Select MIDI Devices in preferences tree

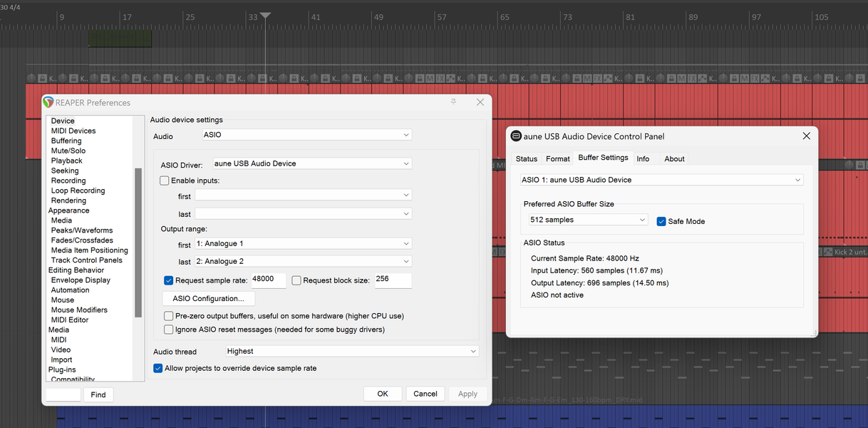click(73, 131)
